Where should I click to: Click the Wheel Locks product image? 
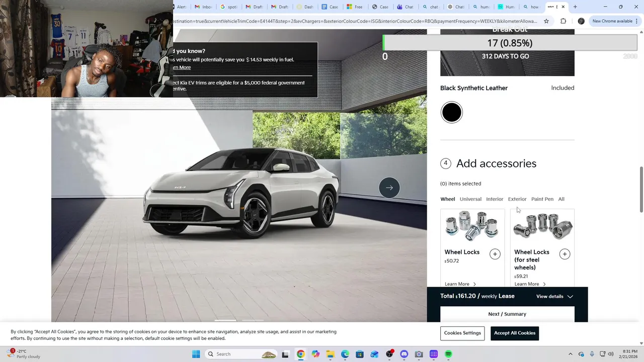click(x=472, y=226)
